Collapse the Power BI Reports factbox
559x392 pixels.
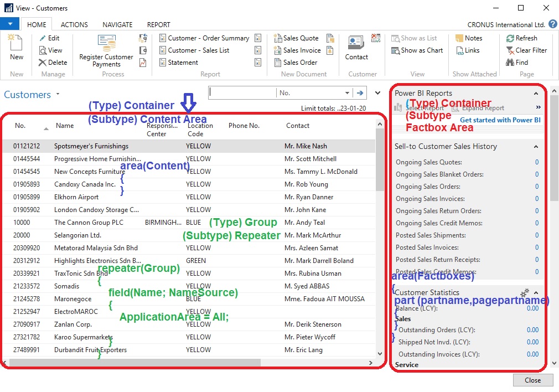pyautogui.click(x=536, y=94)
